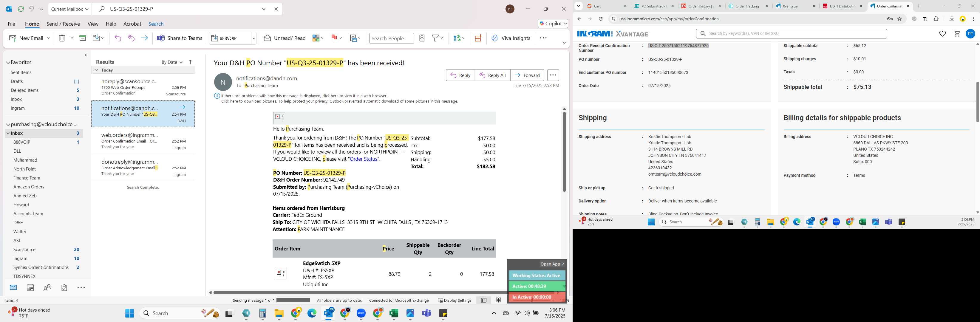The height and width of the screenshot is (322, 980).
Task: Click the Reply All button in message header
Action: (x=492, y=75)
